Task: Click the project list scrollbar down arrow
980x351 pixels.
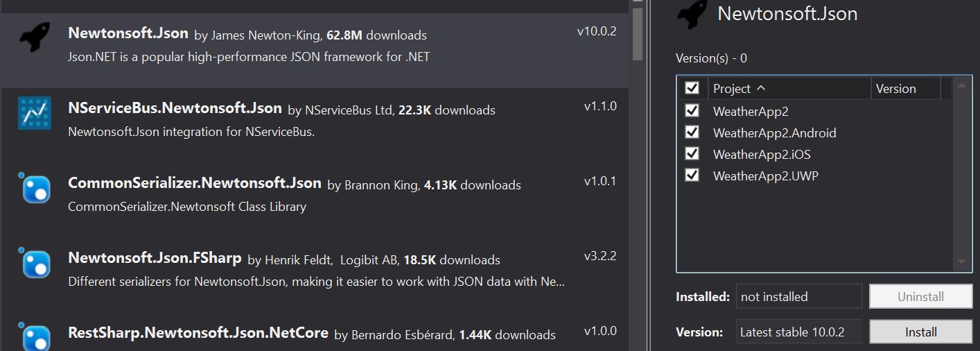Action: click(x=961, y=262)
